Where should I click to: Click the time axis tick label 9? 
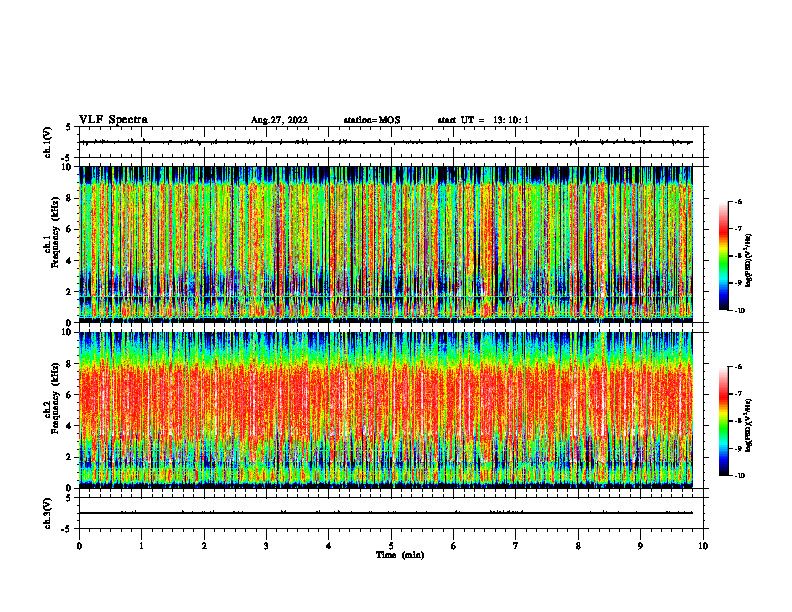point(640,546)
